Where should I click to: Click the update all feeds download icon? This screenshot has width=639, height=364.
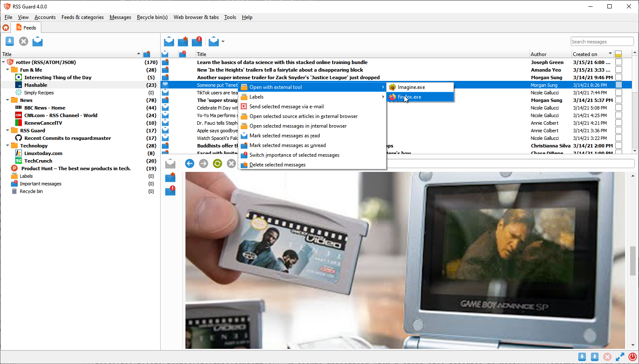[x=10, y=41]
